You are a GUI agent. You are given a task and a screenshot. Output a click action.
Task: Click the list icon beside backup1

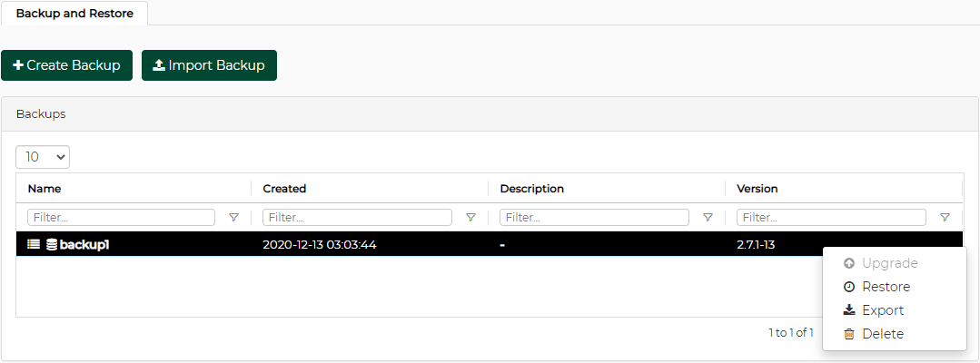(34, 244)
